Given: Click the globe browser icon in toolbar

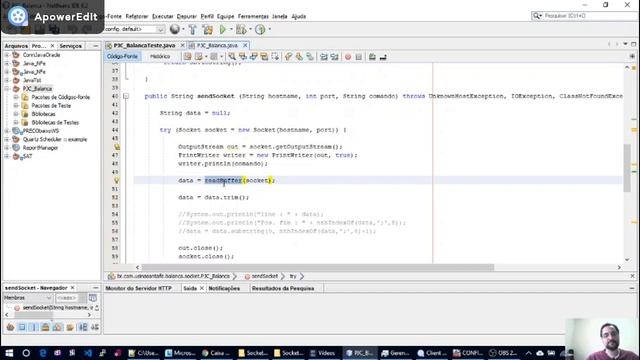Looking at the screenshot, I should point(175,29).
